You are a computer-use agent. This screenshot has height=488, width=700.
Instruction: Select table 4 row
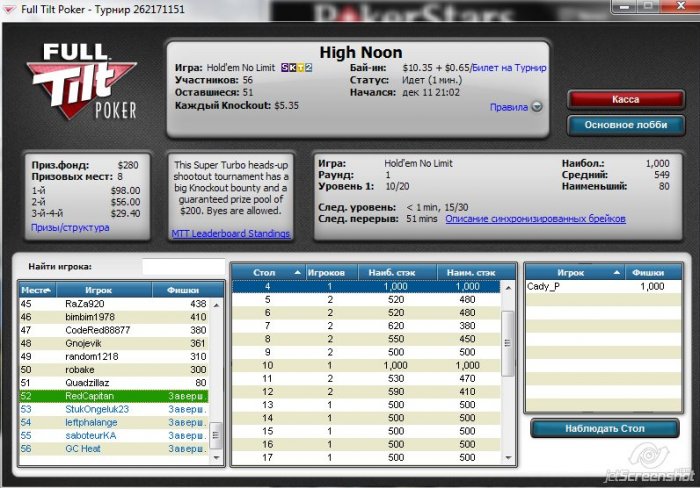[366, 287]
